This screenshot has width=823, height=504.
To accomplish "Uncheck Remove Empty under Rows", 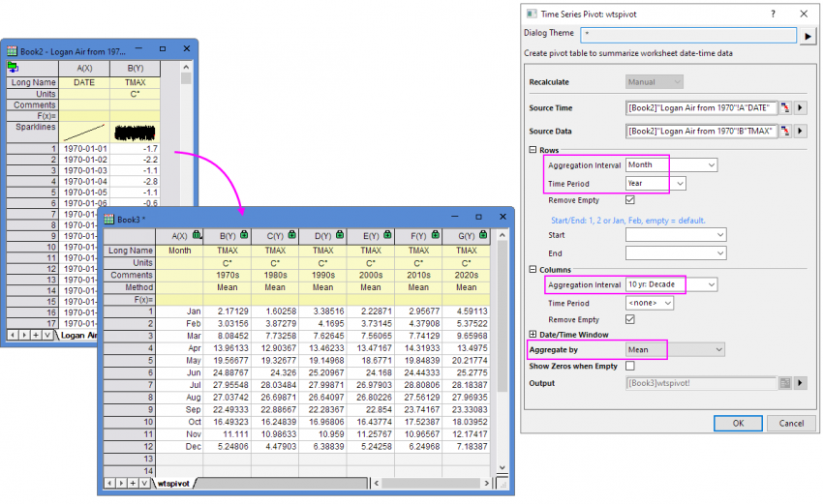I will tap(630, 200).
